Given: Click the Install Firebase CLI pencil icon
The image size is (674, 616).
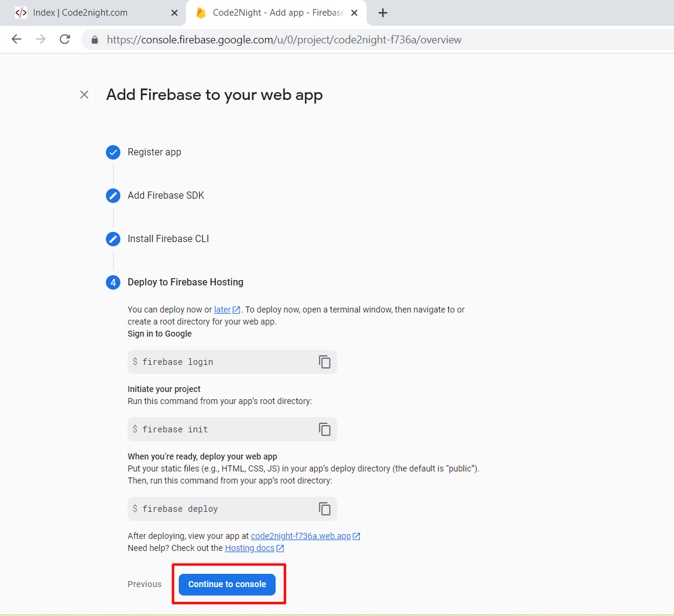Looking at the screenshot, I should (113, 238).
